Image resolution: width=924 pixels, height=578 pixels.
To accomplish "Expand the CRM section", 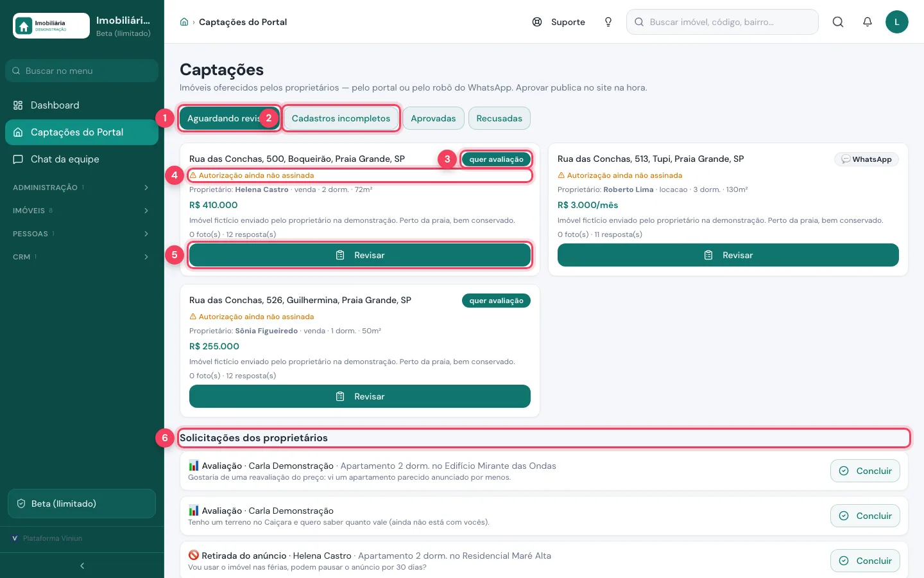I will point(82,257).
